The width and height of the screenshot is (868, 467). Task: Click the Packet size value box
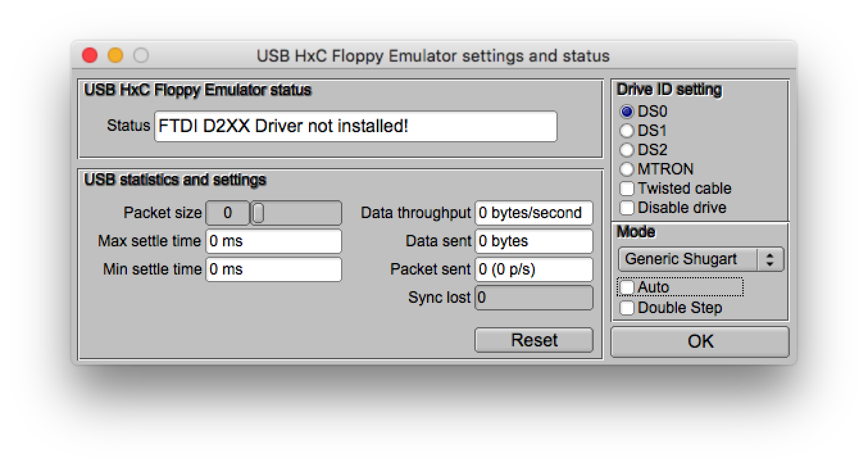pyautogui.click(x=227, y=213)
